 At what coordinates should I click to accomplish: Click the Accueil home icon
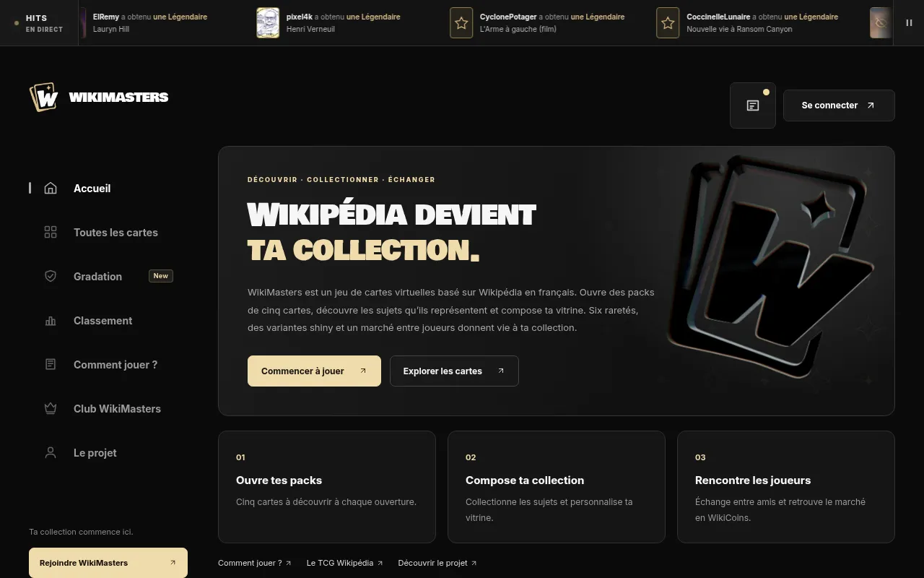click(x=51, y=189)
